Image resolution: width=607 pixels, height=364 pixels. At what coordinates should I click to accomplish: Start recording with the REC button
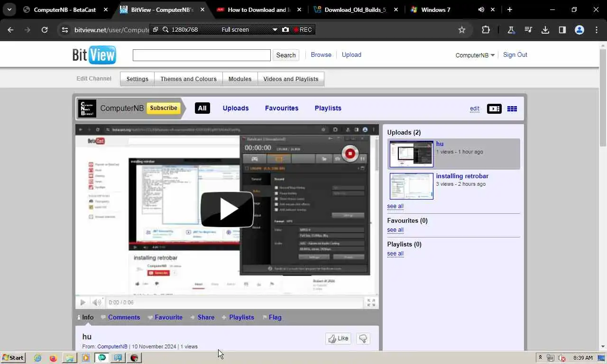[303, 29]
